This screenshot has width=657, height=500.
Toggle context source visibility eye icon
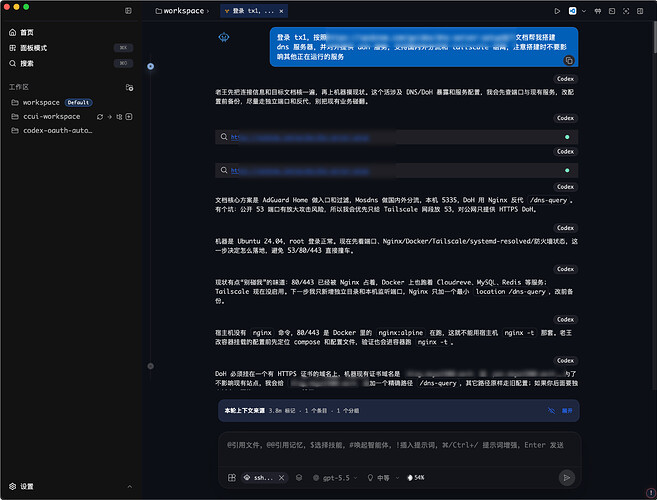[551, 410]
